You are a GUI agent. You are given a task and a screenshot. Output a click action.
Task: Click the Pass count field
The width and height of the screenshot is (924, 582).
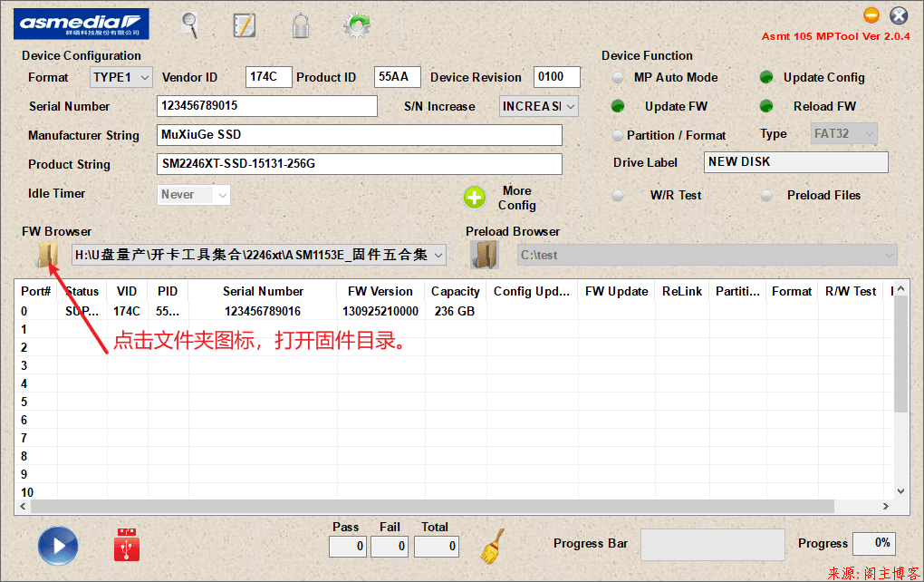click(348, 546)
